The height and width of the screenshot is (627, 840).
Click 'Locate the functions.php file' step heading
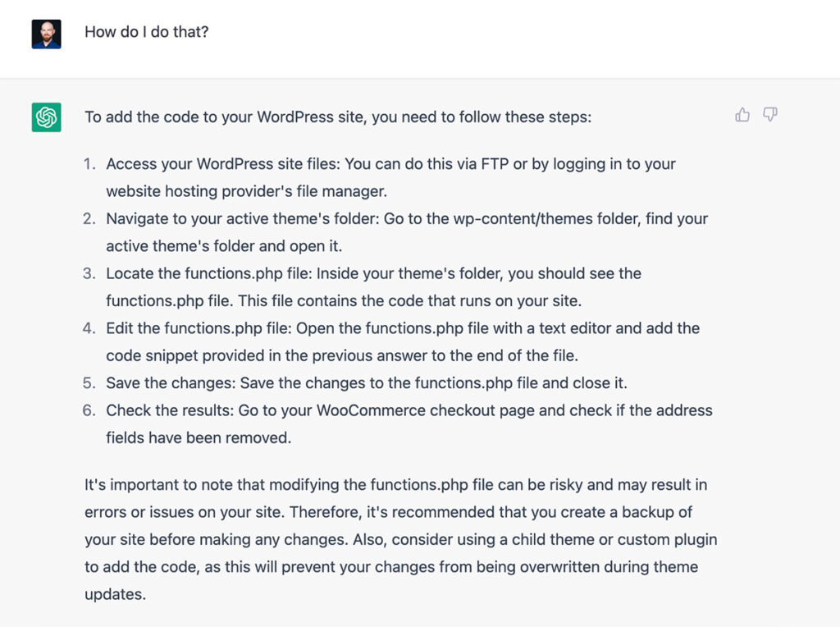point(209,273)
